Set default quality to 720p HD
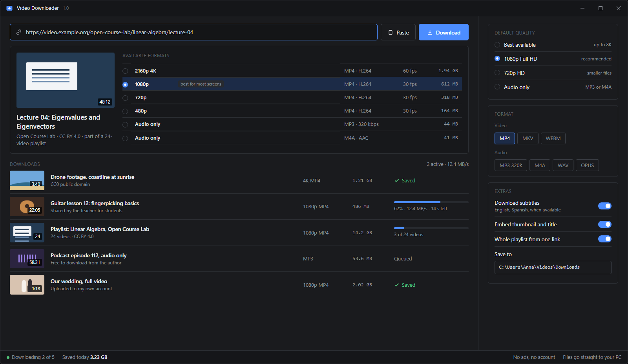This screenshot has height=364, width=628. point(553,73)
